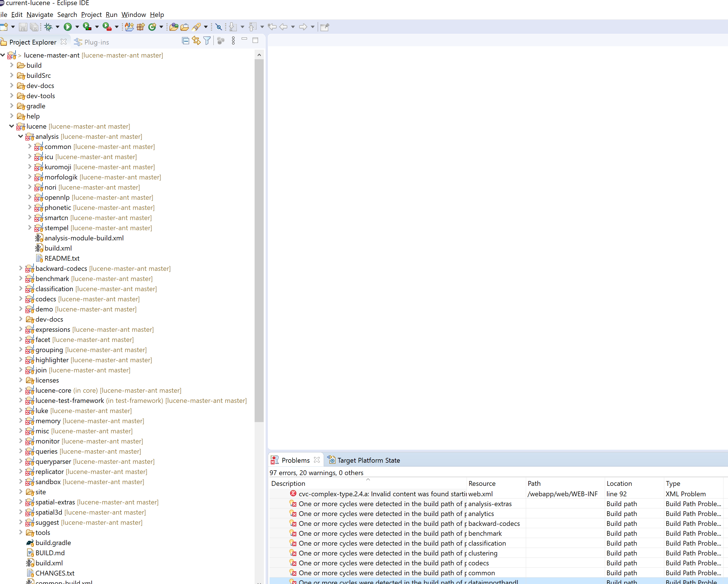The width and height of the screenshot is (728, 584).
Task: Click Run External Tools toolbox icon
Action: [107, 27]
